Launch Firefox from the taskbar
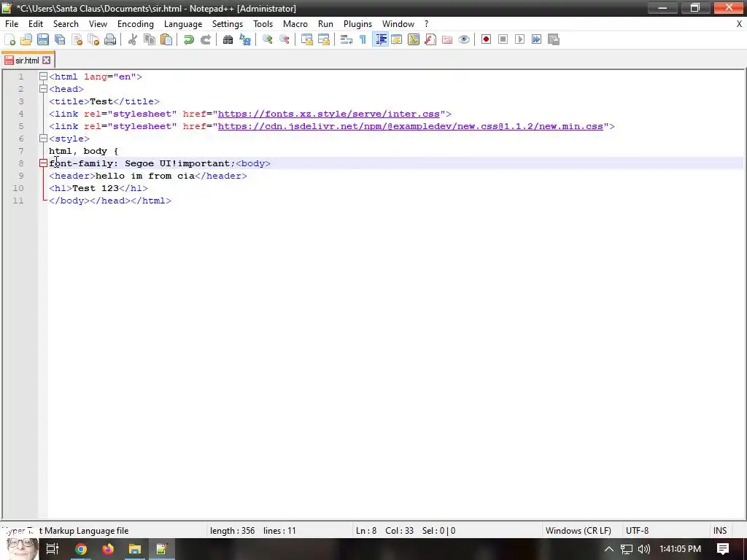 tap(108, 549)
